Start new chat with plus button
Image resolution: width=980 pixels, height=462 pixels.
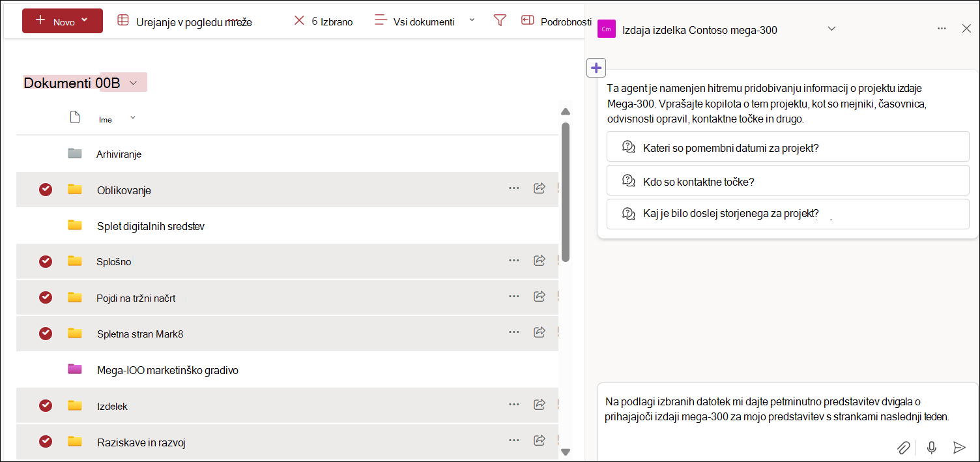pyautogui.click(x=596, y=67)
